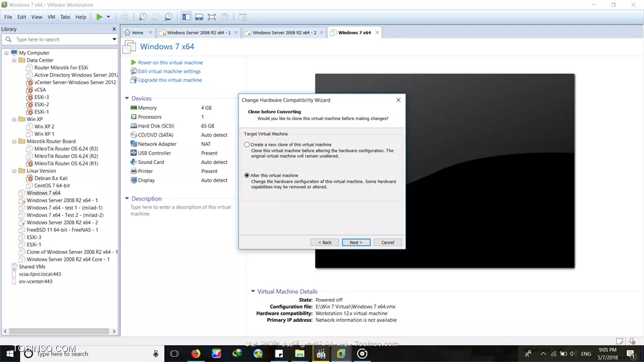Collapse the Description section
Viewport: 644px width, 362px height.
pos(127,199)
